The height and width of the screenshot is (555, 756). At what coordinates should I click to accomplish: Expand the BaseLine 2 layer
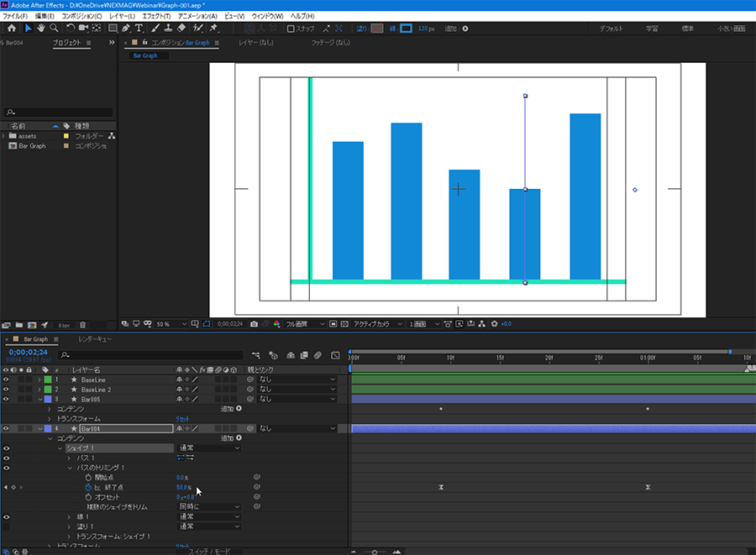pos(39,390)
